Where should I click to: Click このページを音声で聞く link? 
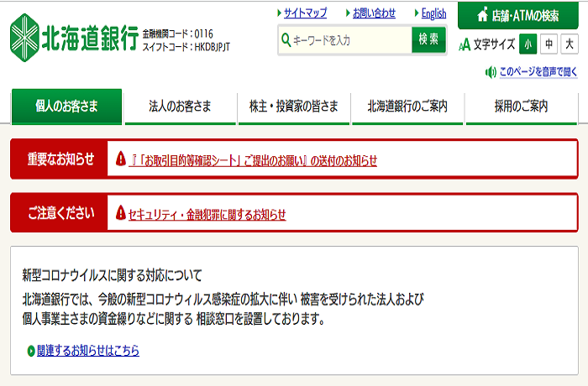click(x=538, y=71)
